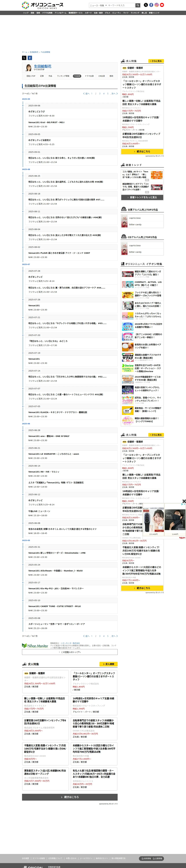This screenshot has height=868, width=186.
Task: Go to previous page in top pagination
Action: [x=86, y=94]
